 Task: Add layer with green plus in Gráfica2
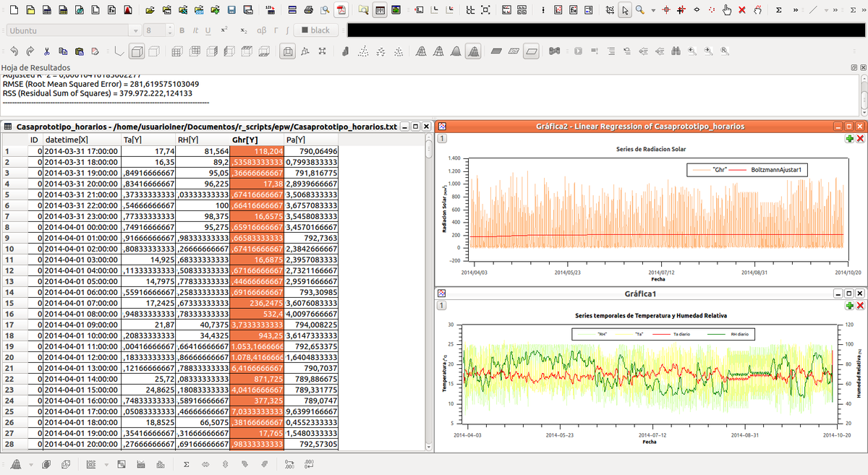click(x=848, y=138)
